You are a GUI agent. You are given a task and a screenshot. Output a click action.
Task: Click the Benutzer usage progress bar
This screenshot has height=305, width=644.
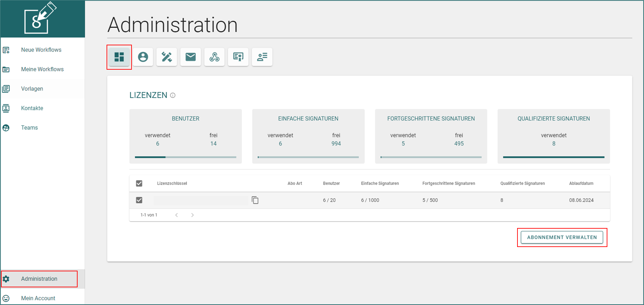point(185,157)
